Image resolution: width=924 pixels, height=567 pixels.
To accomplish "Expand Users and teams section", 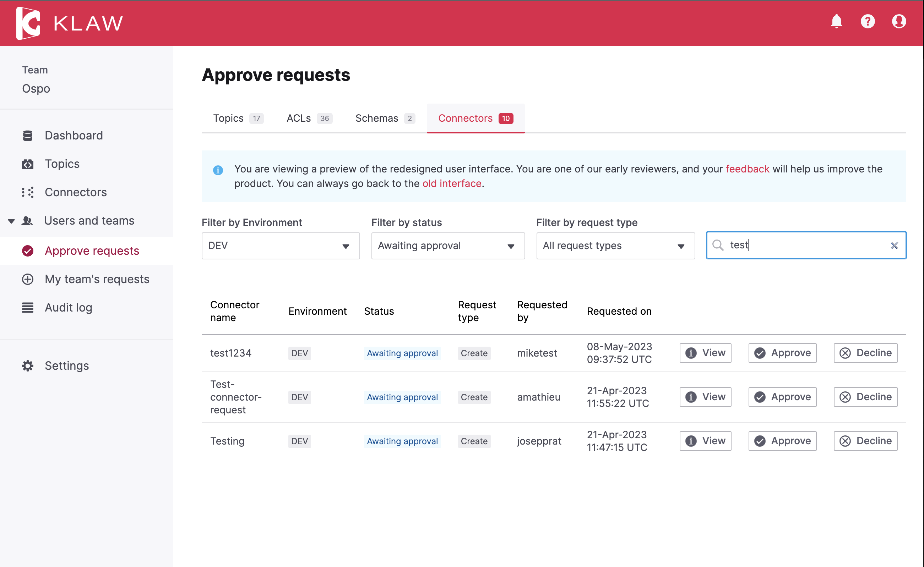I will [89, 220].
